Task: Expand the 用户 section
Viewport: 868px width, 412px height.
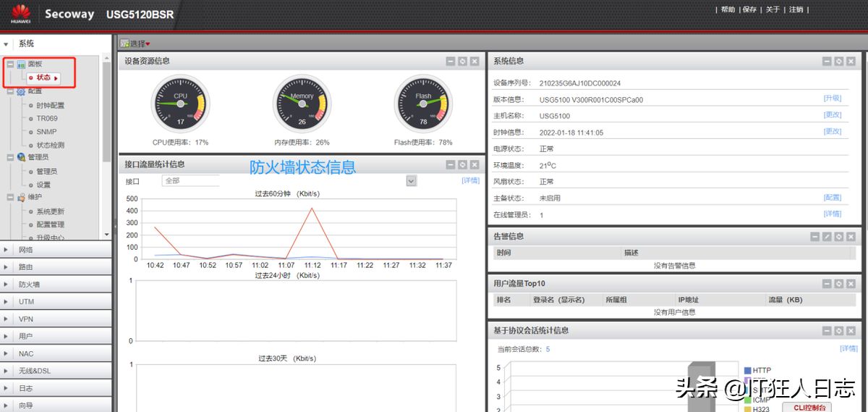Action: click(56, 337)
